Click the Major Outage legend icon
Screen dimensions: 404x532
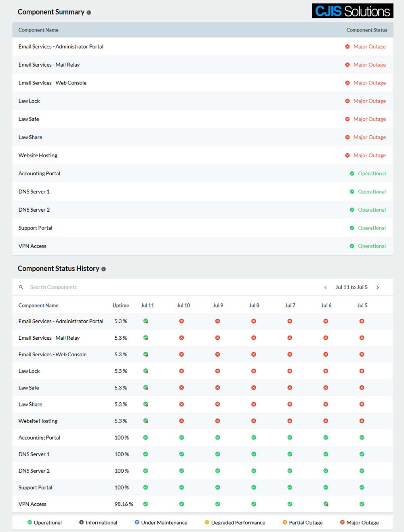pyautogui.click(x=343, y=522)
